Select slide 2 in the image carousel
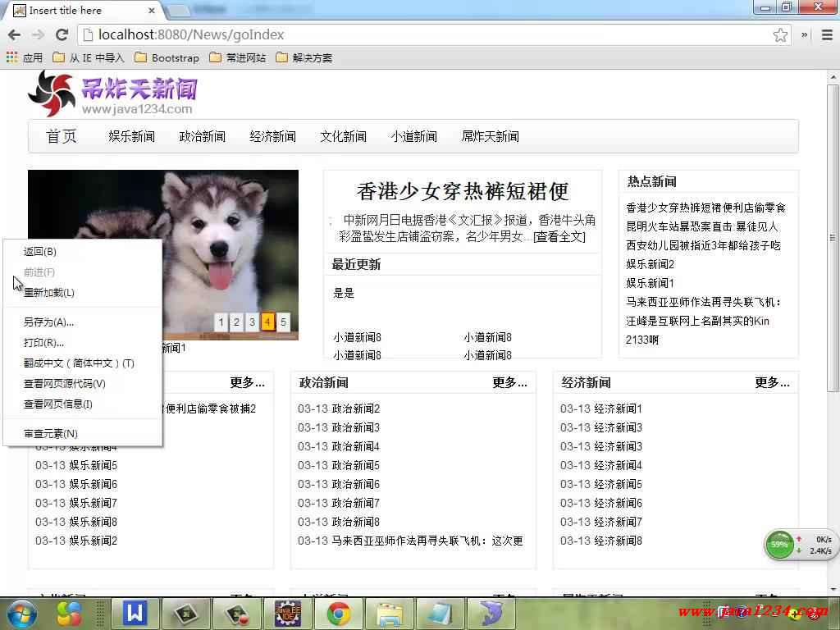840x630 pixels. coord(236,322)
